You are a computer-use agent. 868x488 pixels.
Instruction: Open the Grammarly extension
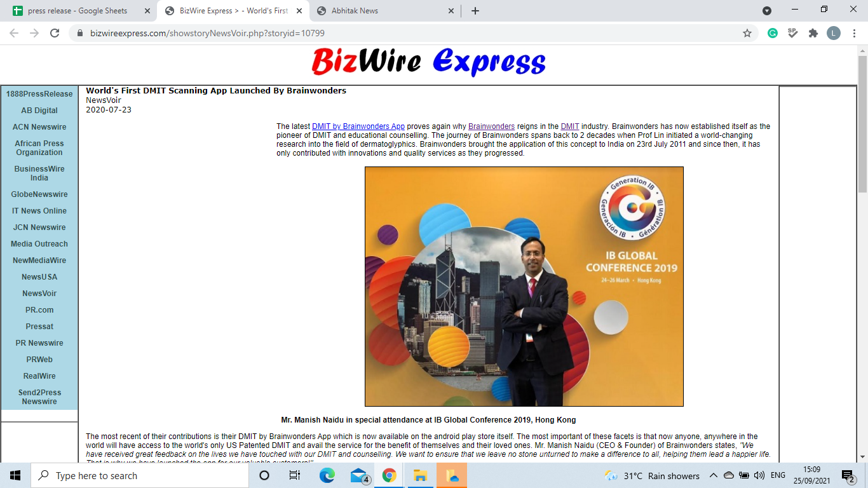pyautogui.click(x=773, y=33)
